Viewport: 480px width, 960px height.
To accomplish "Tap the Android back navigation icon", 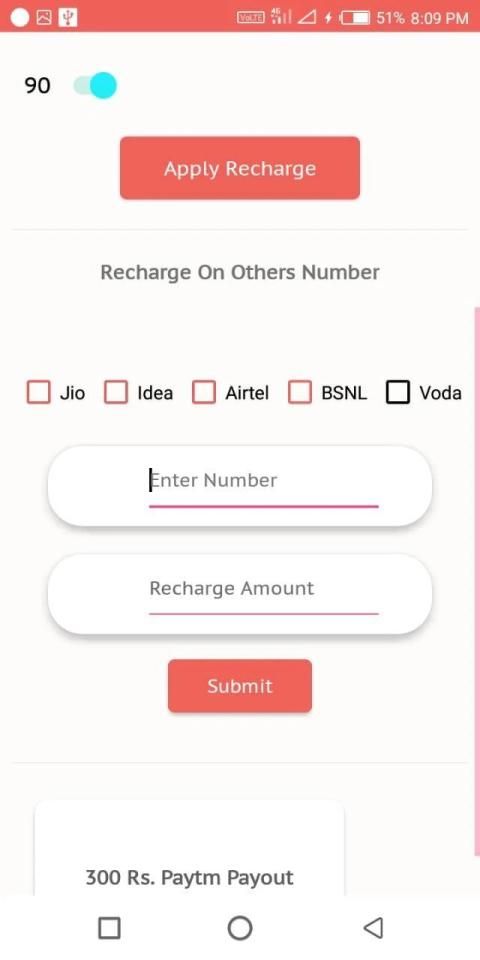I will coord(373,928).
